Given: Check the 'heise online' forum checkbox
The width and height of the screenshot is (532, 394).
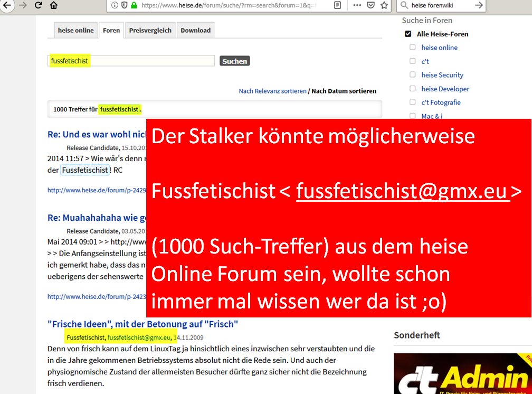Looking at the screenshot, I should pos(412,47).
